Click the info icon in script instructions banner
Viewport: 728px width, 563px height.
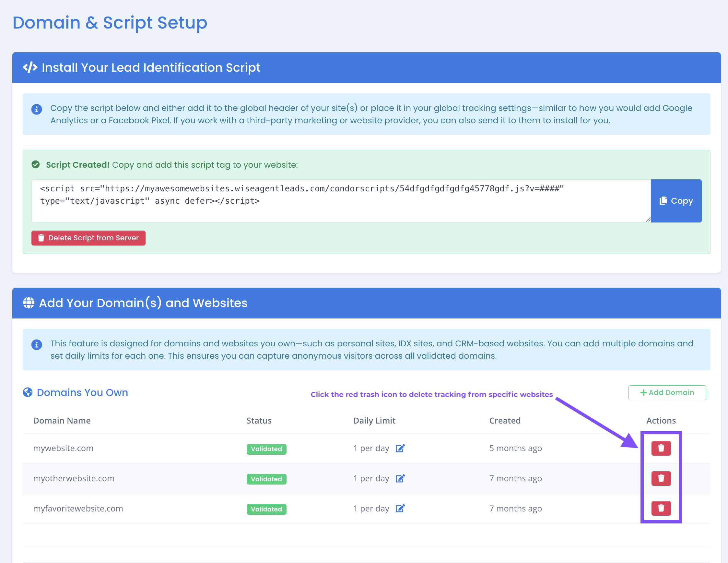tap(37, 109)
